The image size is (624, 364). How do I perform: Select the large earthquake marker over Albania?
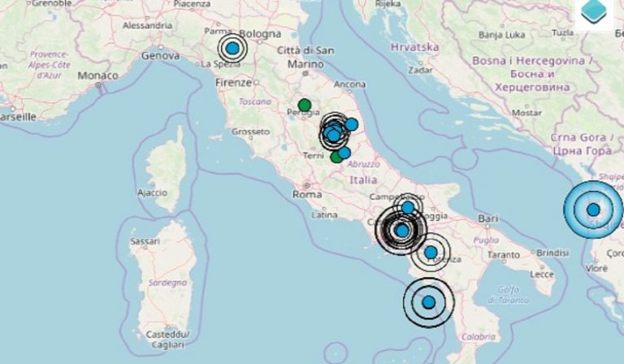pyautogui.click(x=593, y=210)
